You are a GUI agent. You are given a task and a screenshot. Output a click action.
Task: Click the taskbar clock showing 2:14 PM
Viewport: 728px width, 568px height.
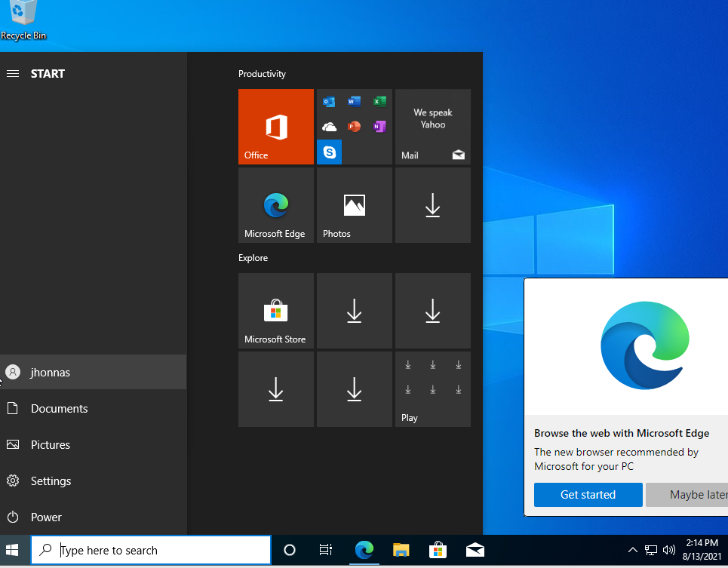702,550
